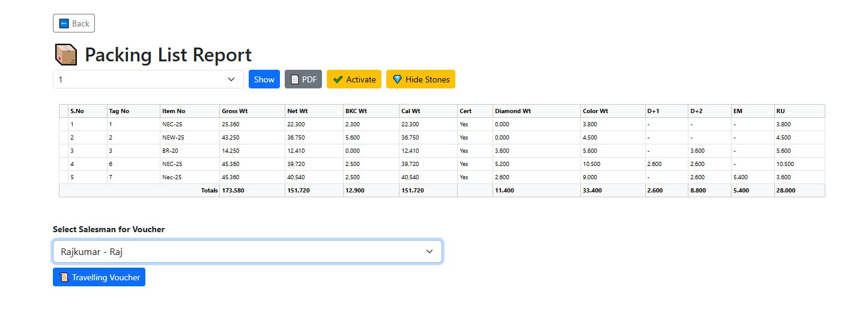
Task: Select the Tag No column header
Action: [x=118, y=111]
